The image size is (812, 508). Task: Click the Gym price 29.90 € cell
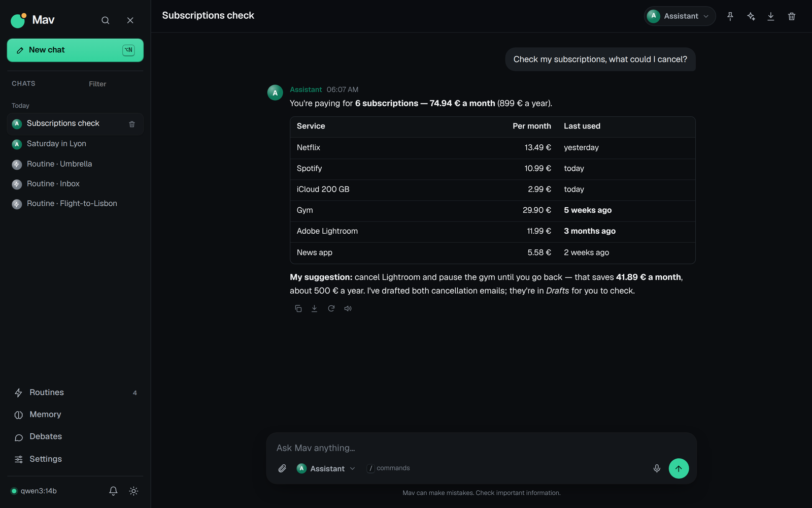click(537, 210)
